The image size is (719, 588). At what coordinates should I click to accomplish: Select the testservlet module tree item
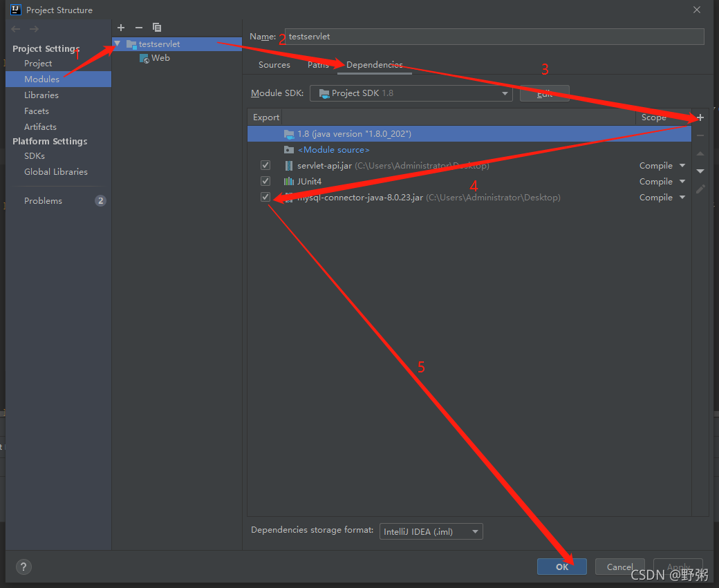(177, 44)
